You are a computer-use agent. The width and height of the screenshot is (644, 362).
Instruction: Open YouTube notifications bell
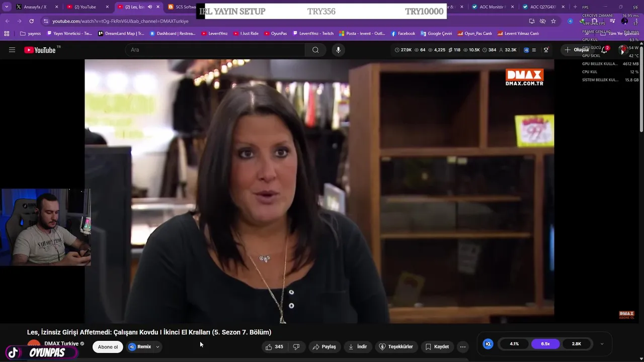[x=604, y=50]
